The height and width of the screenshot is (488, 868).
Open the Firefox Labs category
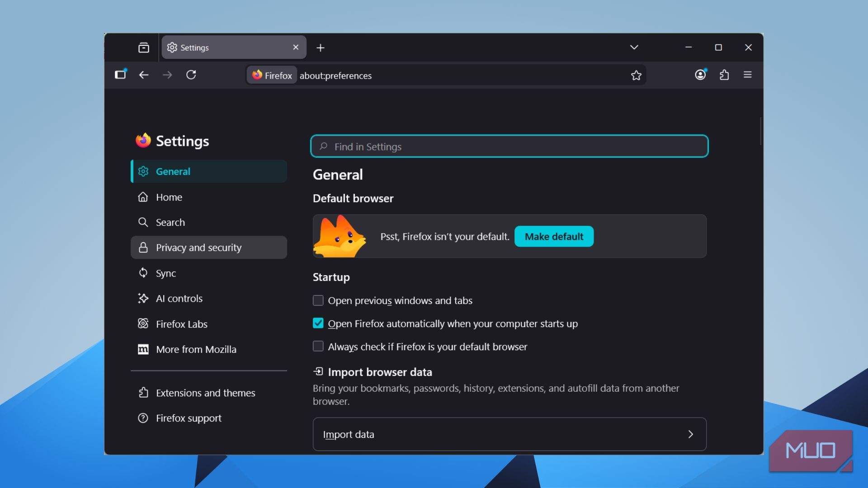click(x=209, y=324)
